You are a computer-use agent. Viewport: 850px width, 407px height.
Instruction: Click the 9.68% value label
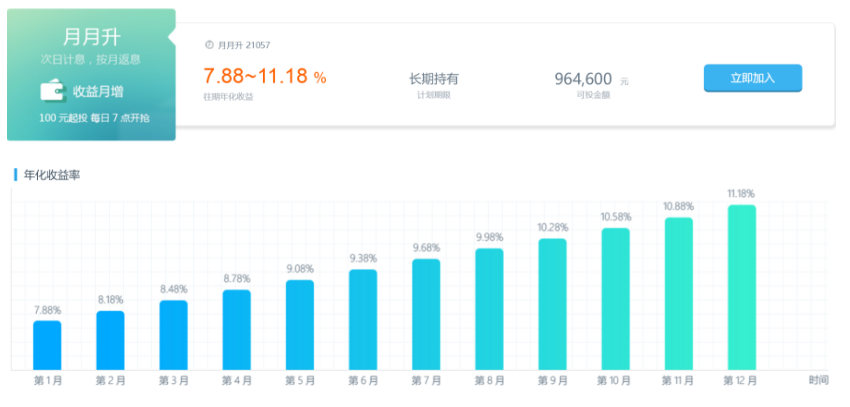point(426,248)
